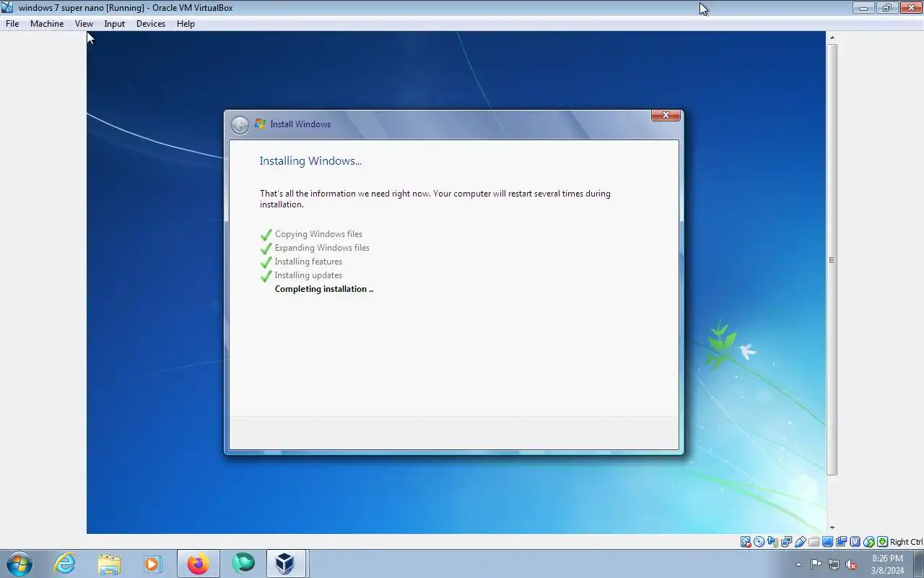
Task: Click the 'Installing updates' step
Action: pos(308,275)
